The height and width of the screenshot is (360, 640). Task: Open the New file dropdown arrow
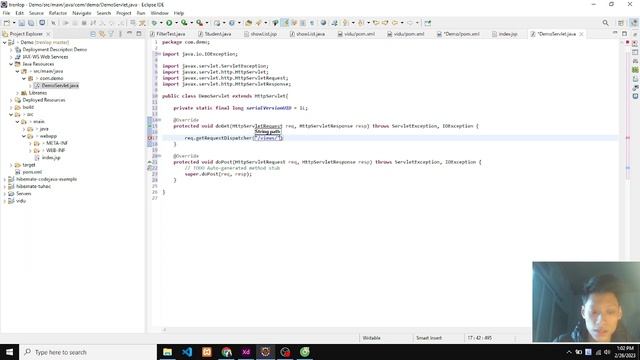pyautogui.click(x=14, y=23)
